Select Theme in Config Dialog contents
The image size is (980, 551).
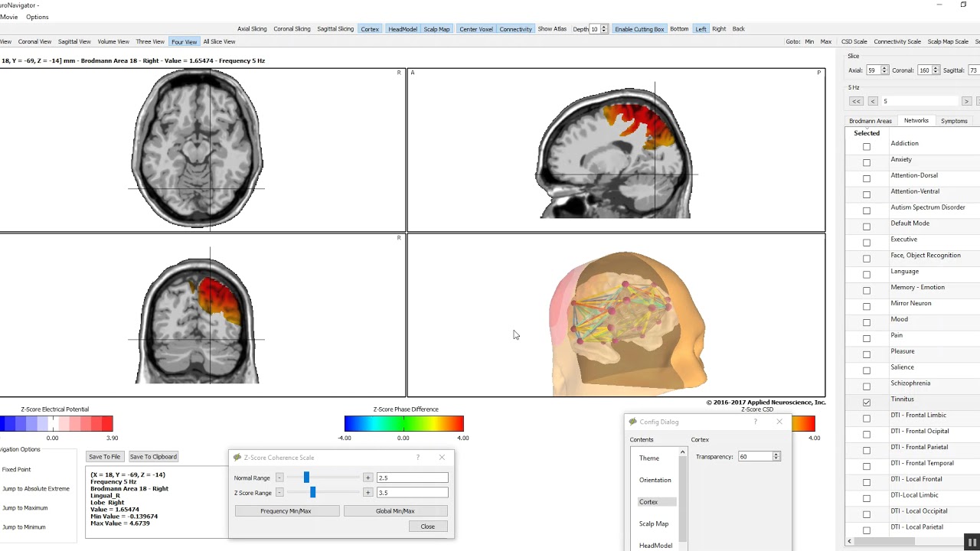point(649,458)
